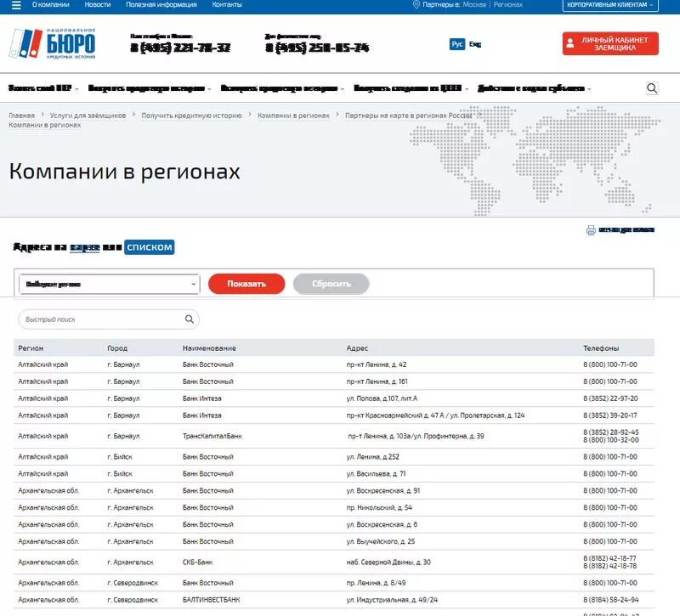Select partners in Регионах
Image resolution: width=680 pixels, height=616 pixels.
click(507, 5)
